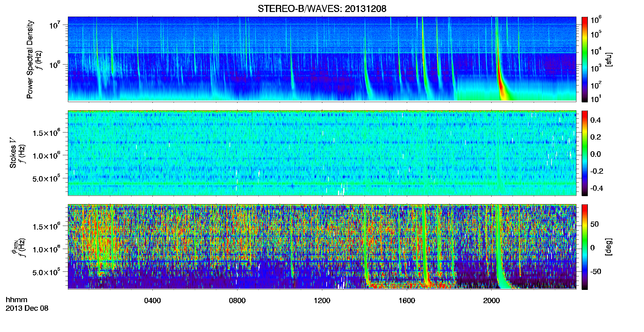Click the Stokes V colorbar
The image size is (644, 332).
(585, 153)
